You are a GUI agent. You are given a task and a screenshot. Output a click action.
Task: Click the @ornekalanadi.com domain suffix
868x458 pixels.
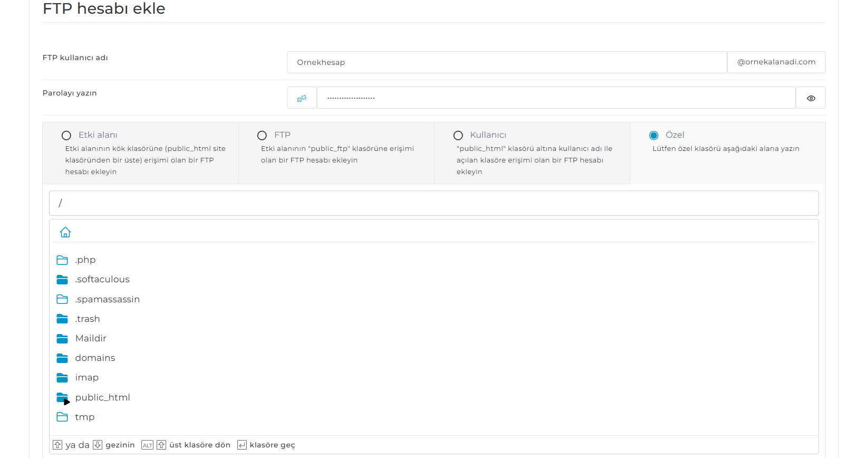pos(776,62)
